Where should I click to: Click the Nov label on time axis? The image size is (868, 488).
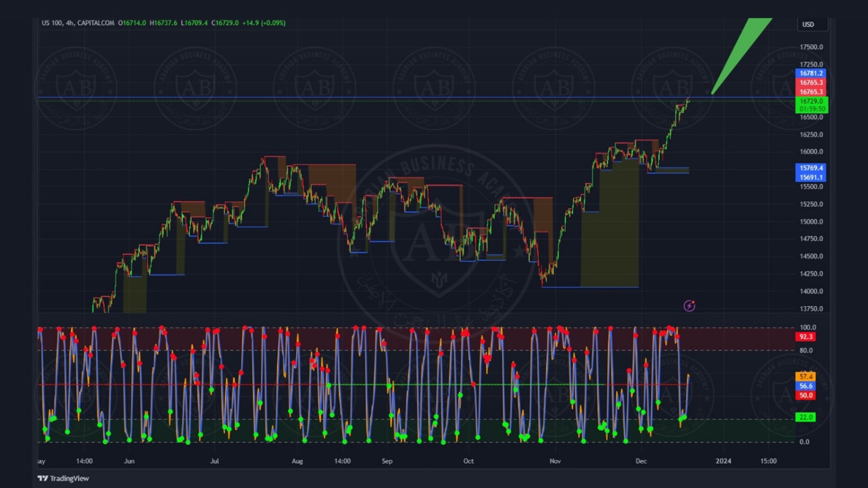point(555,461)
